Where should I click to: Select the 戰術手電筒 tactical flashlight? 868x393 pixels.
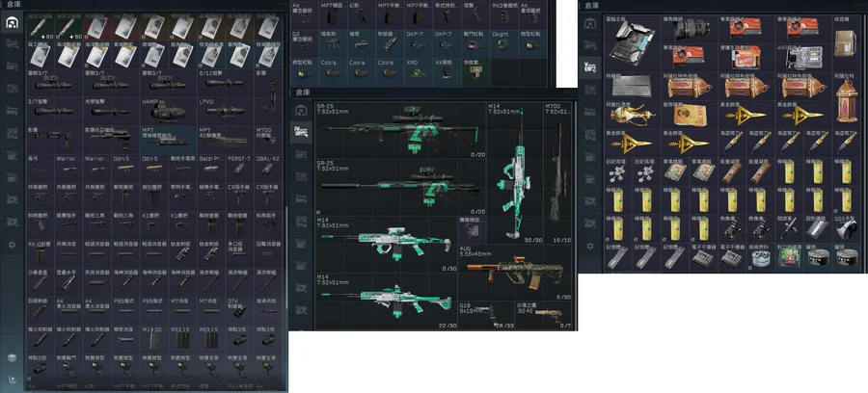pyautogui.click(x=182, y=168)
